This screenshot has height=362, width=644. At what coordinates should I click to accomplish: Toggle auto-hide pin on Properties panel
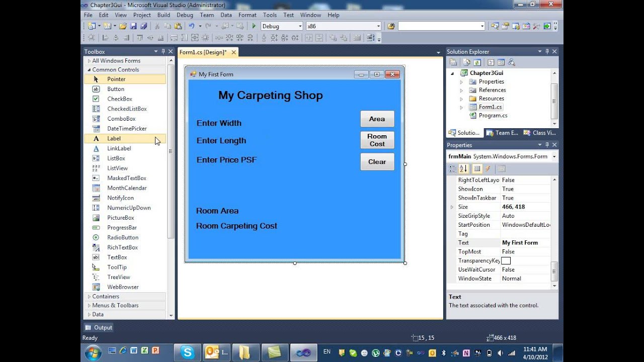coord(547,145)
